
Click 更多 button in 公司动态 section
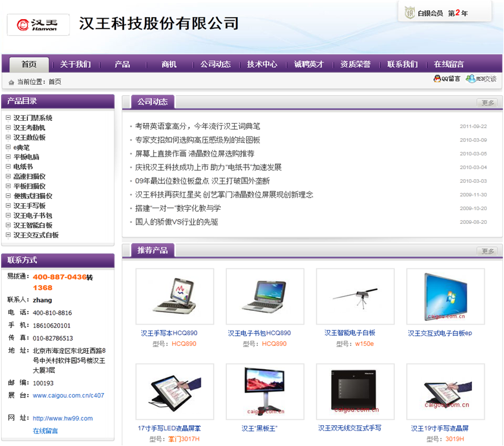point(487,103)
